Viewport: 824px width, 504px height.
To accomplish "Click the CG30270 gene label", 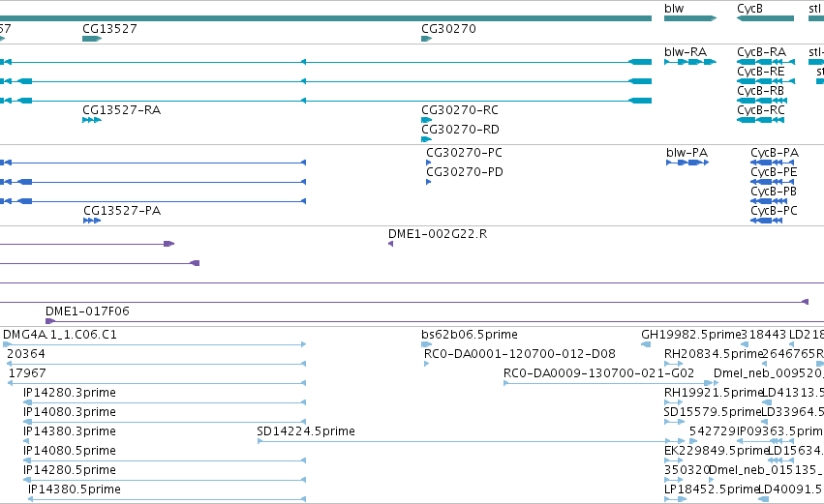I will [448, 28].
